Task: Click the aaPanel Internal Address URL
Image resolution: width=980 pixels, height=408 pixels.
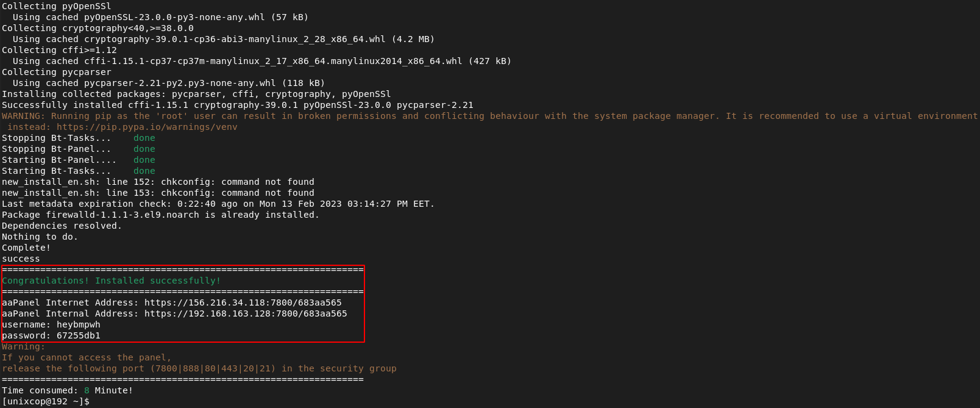Action: pos(246,313)
